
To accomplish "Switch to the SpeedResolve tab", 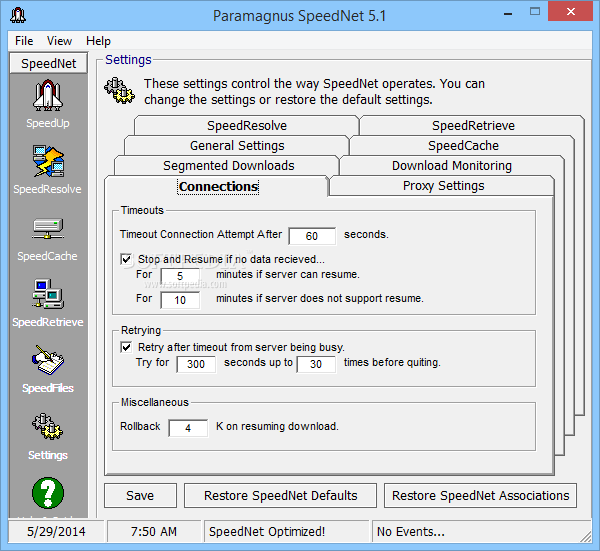I will (x=247, y=126).
